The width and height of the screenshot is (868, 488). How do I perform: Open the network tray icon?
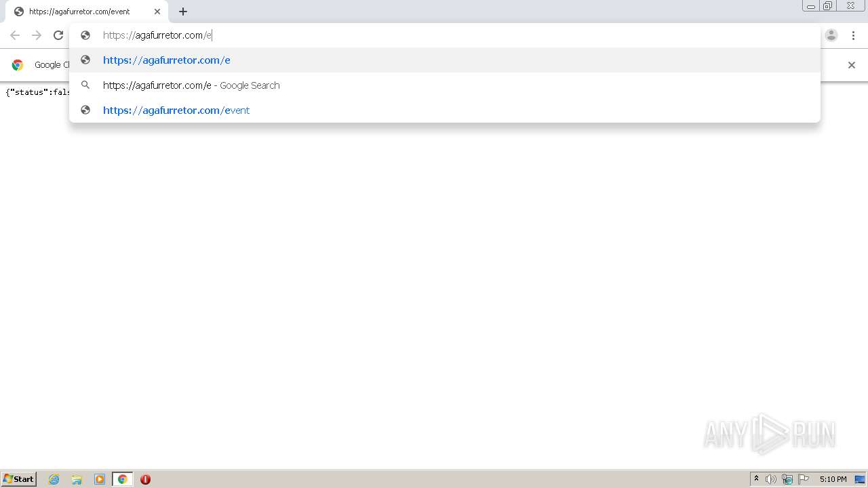click(x=787, y=479)
